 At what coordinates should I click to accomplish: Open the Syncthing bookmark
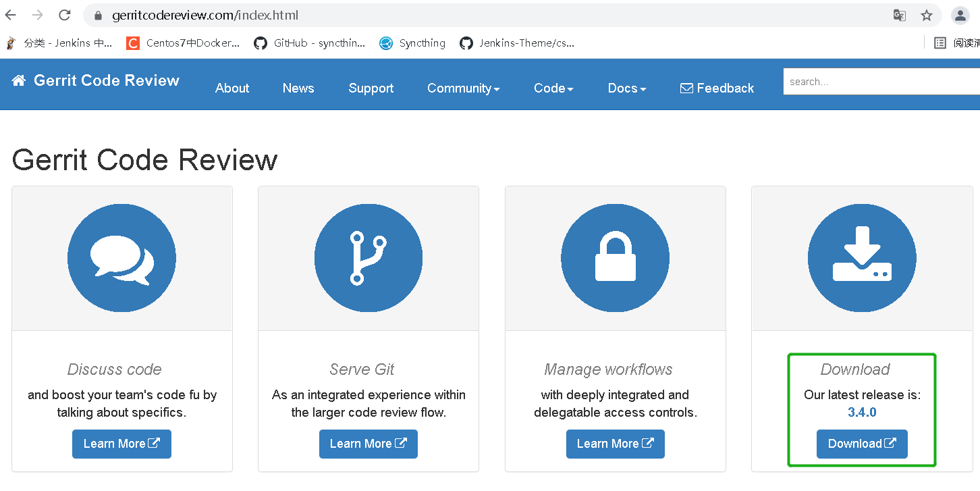[x=412, y=43]
